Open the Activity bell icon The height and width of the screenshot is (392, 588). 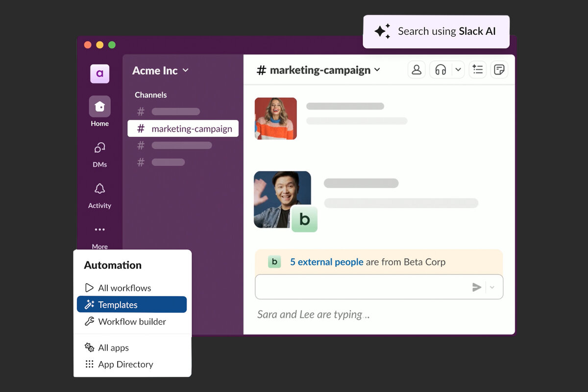tap(99, 189)
